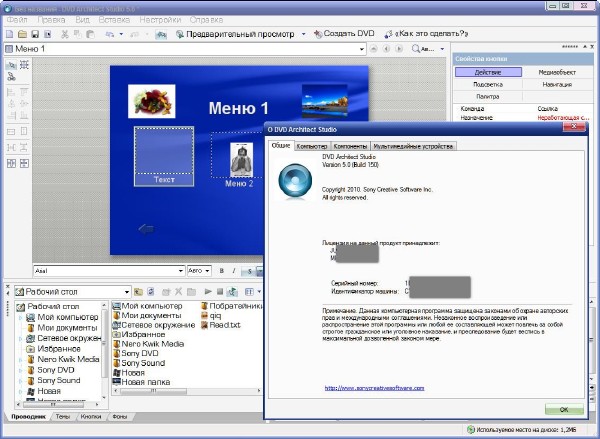This screenshot has width=600, height=439.
Task: Click the Создать DVD toolbar button
Action: click(x=344, y=33)
